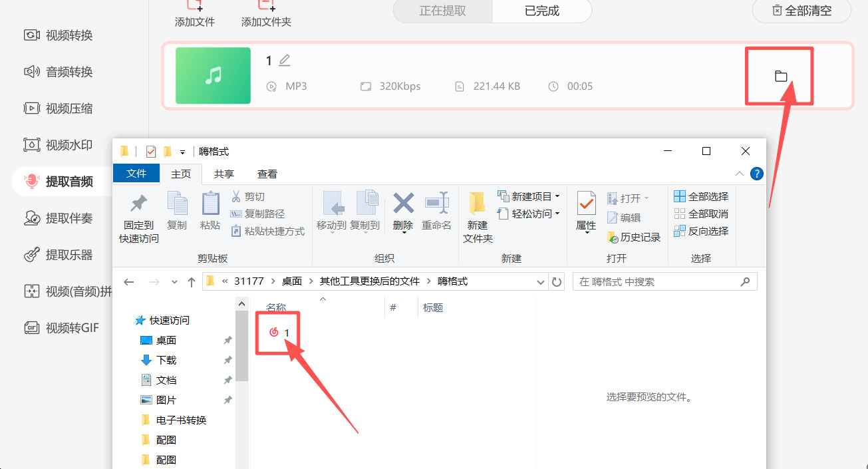Expand the address bar dropdown arrow
This screenshot has width=868, height=469.
coord(540,281)
